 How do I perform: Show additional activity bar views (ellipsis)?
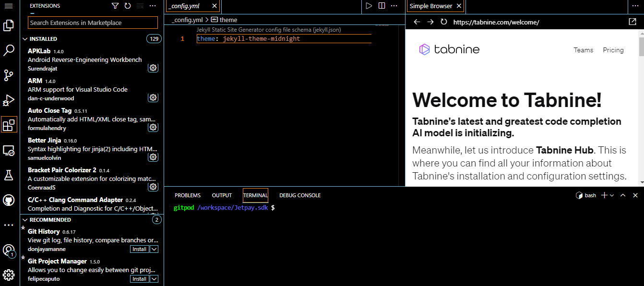pyautogui.click(x=9, y=225)
